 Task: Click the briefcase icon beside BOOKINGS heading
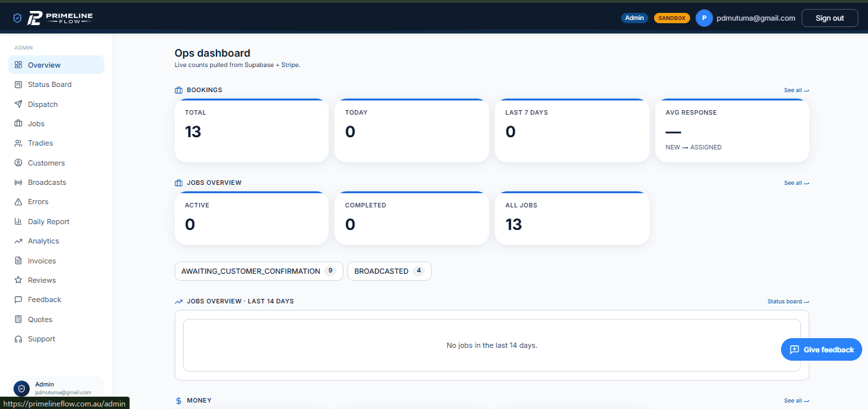[x=178, y=90]
